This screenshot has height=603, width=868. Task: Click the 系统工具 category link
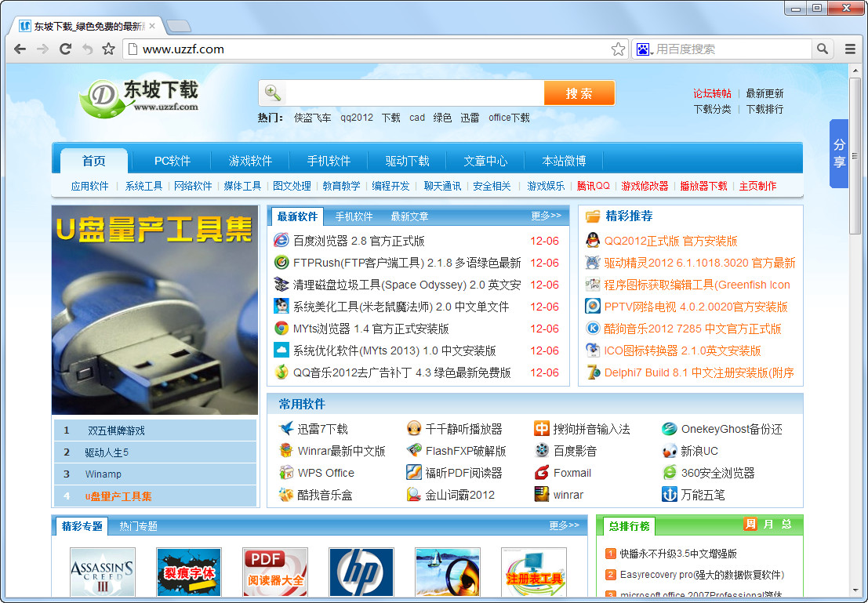[143, 186]
